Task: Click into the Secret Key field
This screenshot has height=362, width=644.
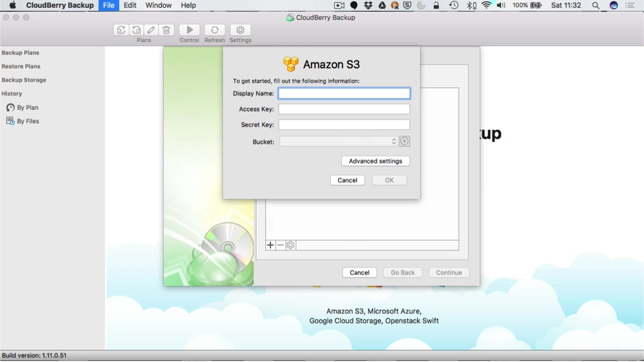Action: click(x=344, y=125)
